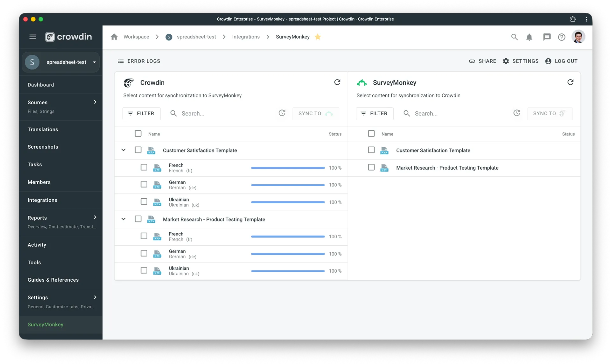Click the header search magnifier icon
The image size is (611, 364).
click(x=514, y=37)
